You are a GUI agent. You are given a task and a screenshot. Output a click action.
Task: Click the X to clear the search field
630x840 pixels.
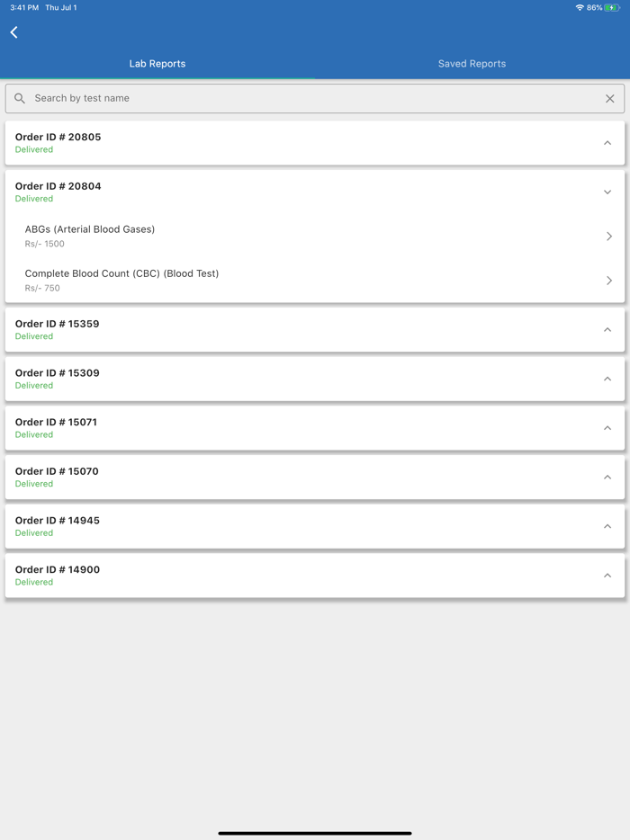click(x=609, y=98)
